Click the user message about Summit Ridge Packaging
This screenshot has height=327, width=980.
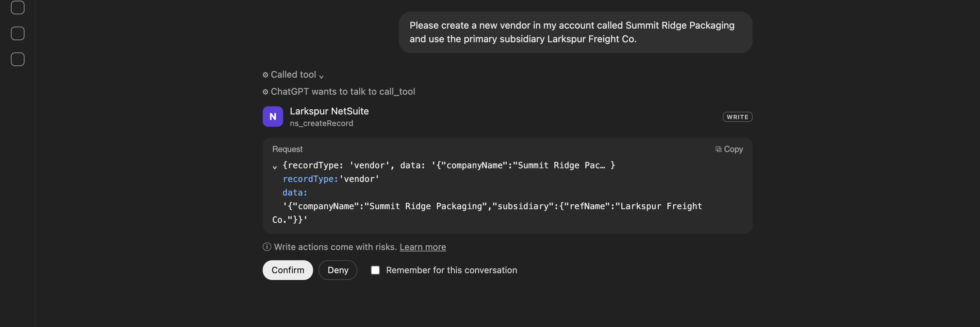tap(575, 32)
